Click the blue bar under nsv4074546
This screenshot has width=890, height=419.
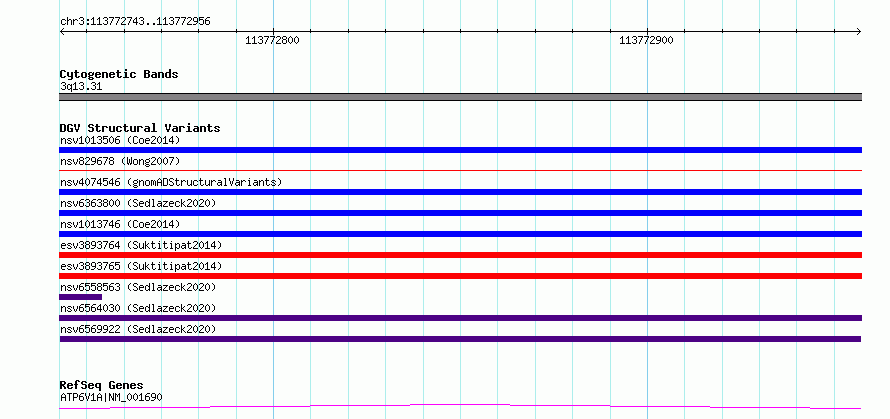tap(460, 192)
